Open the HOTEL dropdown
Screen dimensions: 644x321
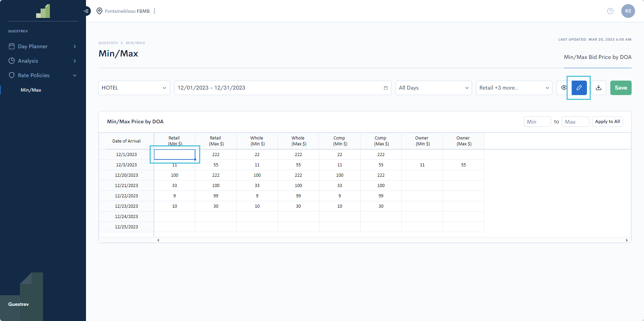point(134,88)
